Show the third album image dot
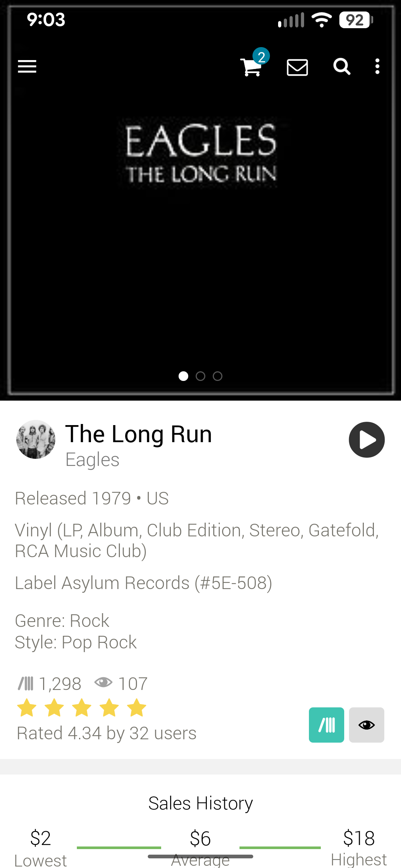Screen dimensions: 401x868 pos(218,376)
